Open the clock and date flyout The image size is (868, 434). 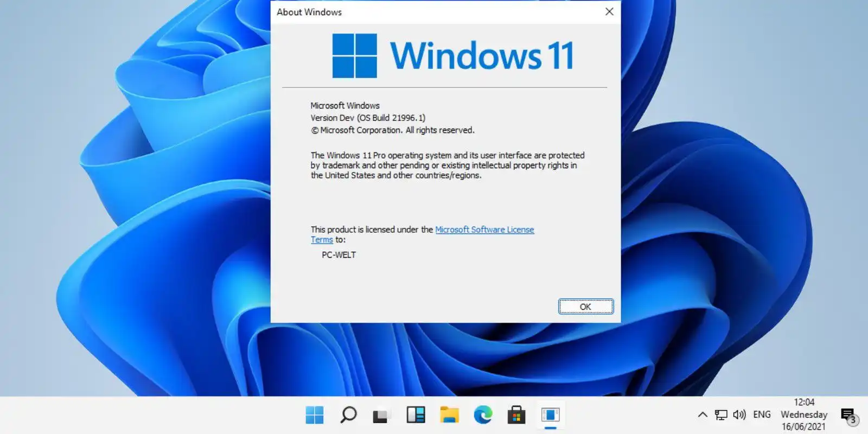[804, 414]
